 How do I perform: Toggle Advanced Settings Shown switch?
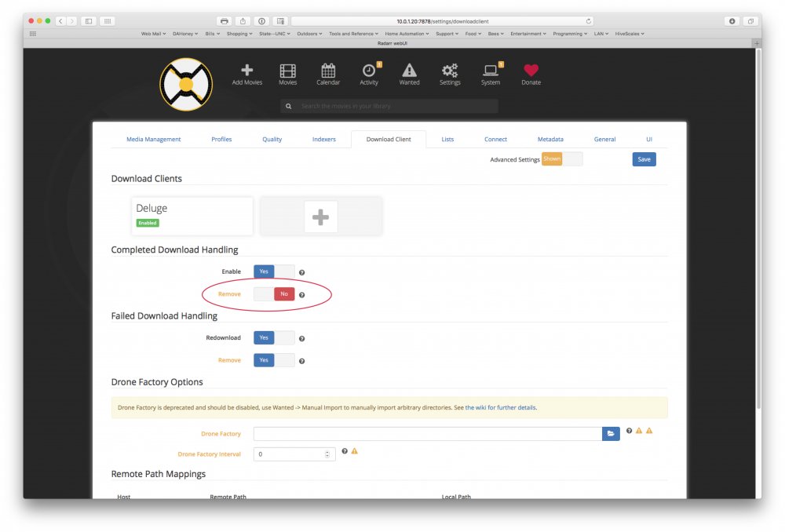pyautogui.click(x=562, y=159)
